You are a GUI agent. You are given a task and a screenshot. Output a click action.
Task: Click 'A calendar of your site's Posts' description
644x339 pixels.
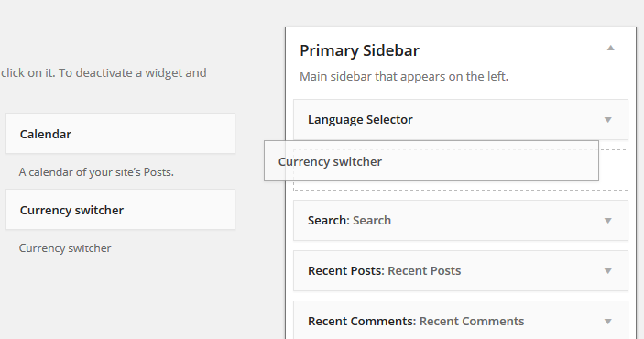tap(96, 172)
